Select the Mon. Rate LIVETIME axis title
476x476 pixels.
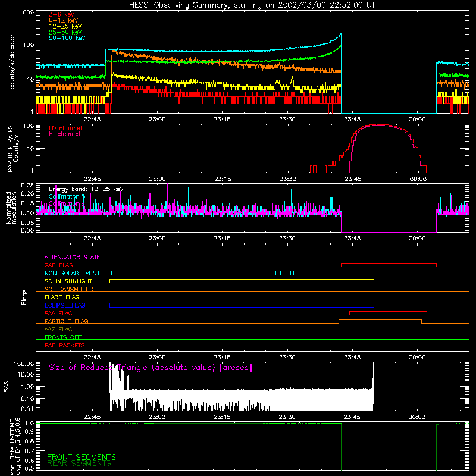15,446
